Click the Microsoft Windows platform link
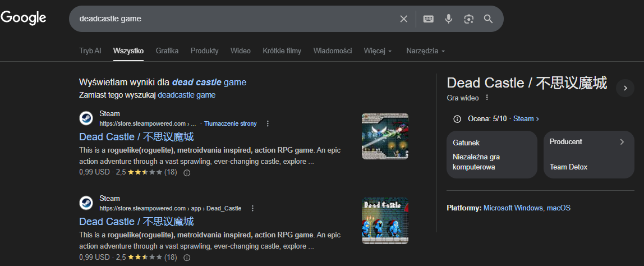Viewport: 644px width, 266px height. pyautogui.click(x=513, y=208)
